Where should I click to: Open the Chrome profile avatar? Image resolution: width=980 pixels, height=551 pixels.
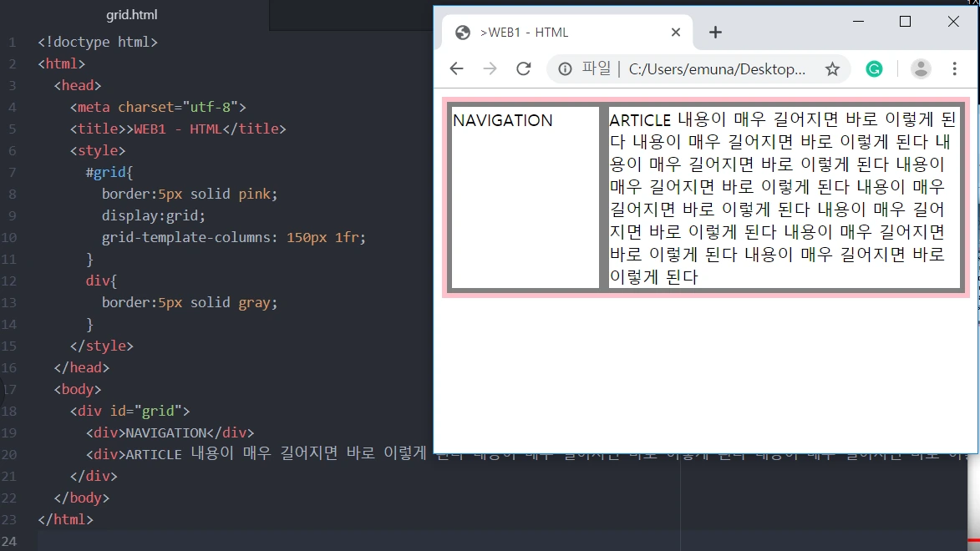click(x=920, y=69)
